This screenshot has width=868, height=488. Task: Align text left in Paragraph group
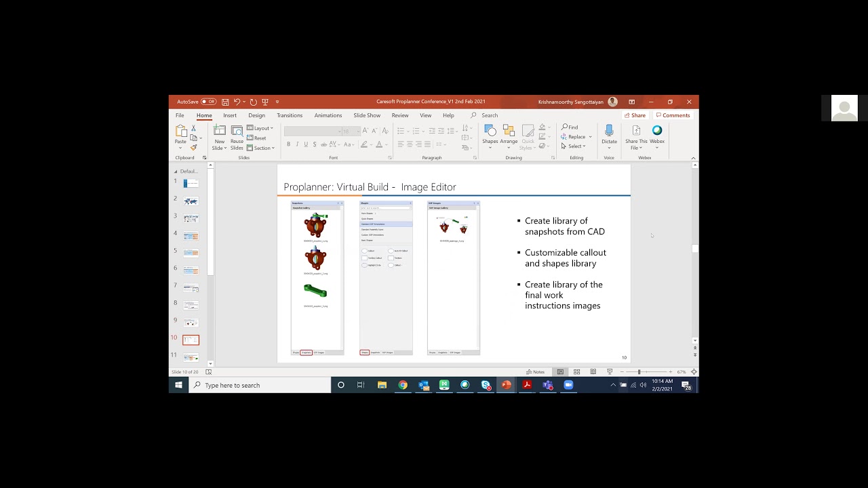[x=401, y=144]
